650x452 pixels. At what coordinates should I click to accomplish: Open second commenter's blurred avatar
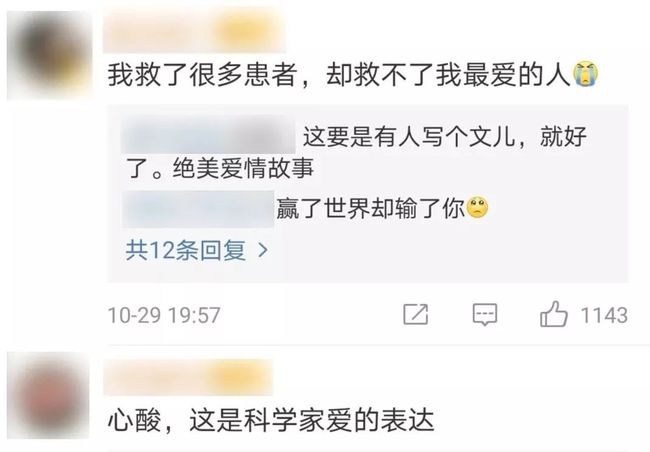pos(49,395)
